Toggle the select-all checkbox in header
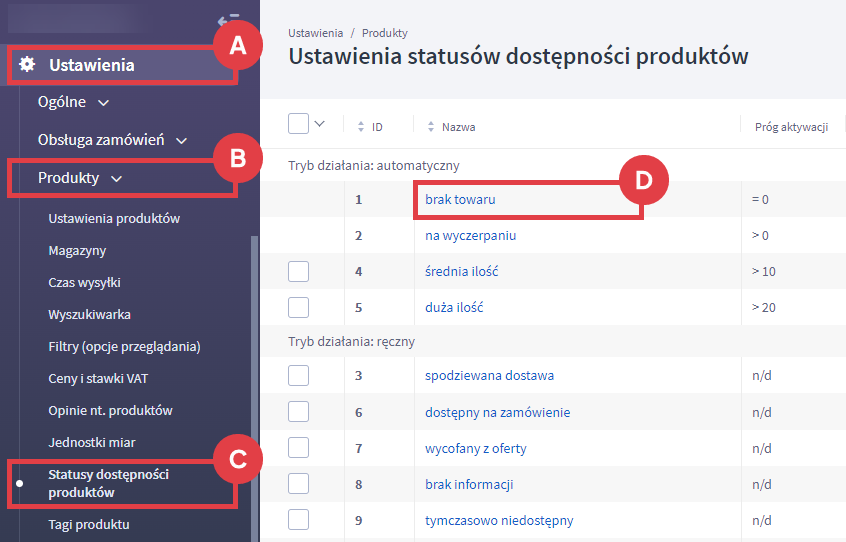This screenshot has height=542, width=846. pyautogui.click(x=298, y=124)
